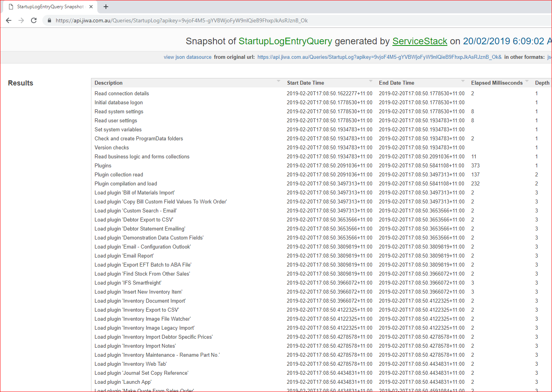Open the ServiceStack link in heading
The width and height of the screenshot is (552, 392).
tap(419, 41)
